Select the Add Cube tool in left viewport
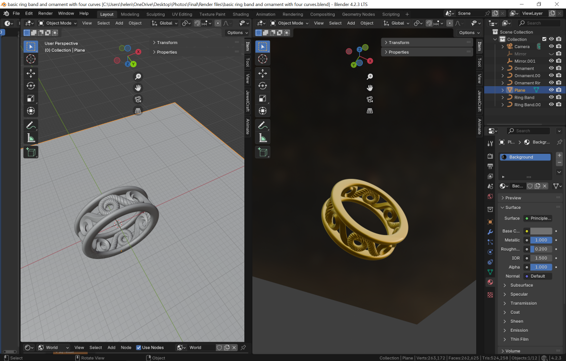The image size is (566, 361). pyautogui.click(x=31, y=152)
